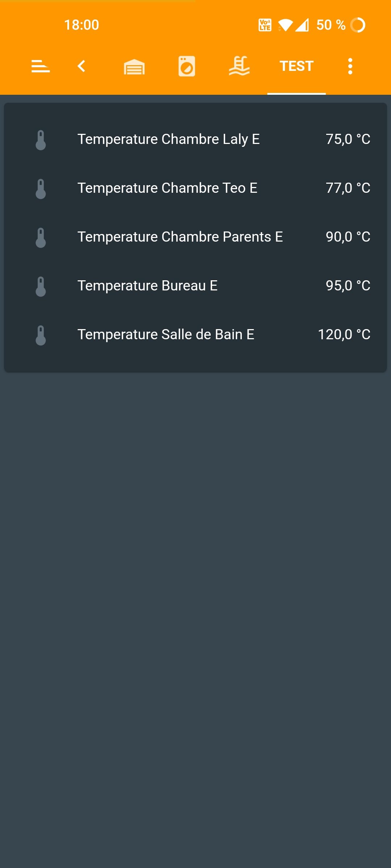Tap the Wi-Fi signal status icon
The width and height of the screenshot is (391, 868).
point(285,25)
